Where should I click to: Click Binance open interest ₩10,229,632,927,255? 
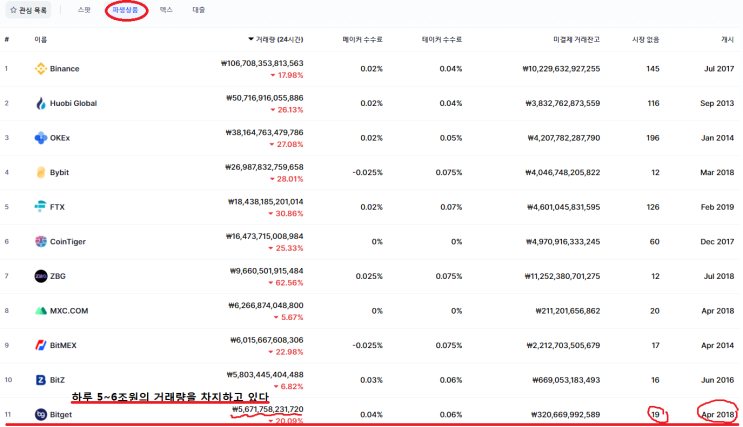(x=561, y=69)
